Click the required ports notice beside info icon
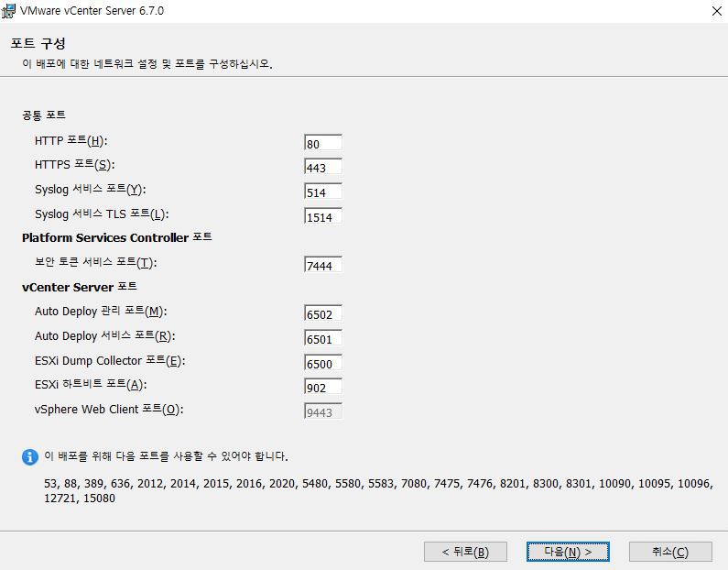Image resolution: width=728 pixels, height=570 pixels. 167,456
